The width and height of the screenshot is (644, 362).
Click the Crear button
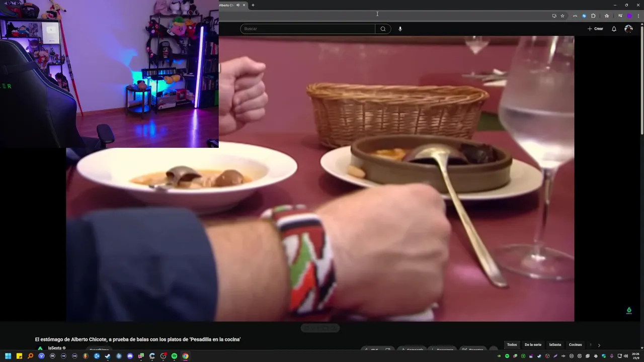[x=595, y=29]
